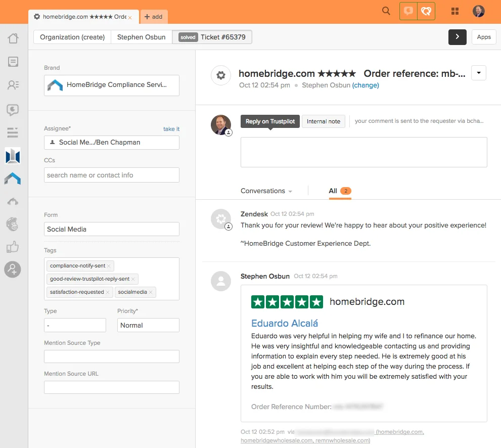The height and width of the screenshot is (448, 501).
Task: Click the Stephen Osbun comment author name
Action: pos(265,277)
